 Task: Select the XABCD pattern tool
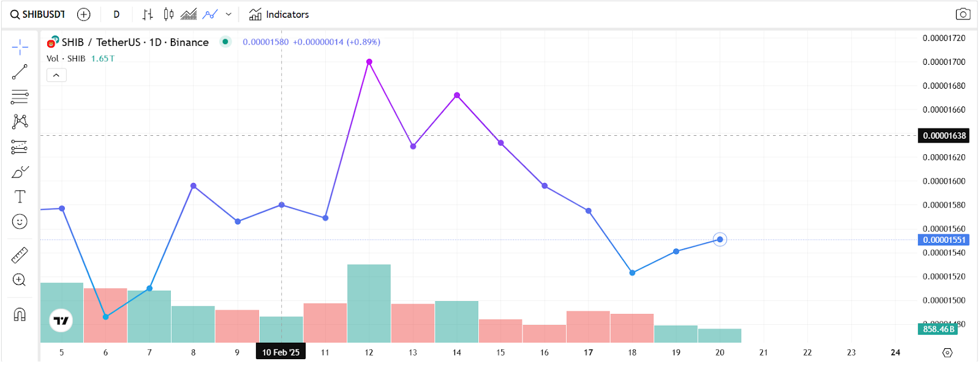[20, 121]
